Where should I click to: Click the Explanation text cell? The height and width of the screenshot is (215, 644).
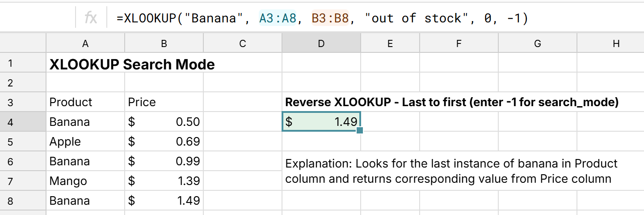[x=451, y=171]
